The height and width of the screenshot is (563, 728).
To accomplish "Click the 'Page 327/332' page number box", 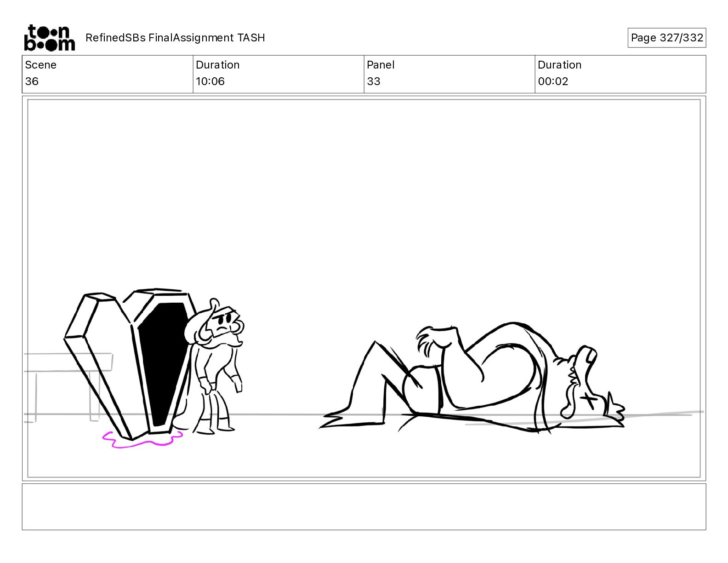I will click(x=666, y=38).
